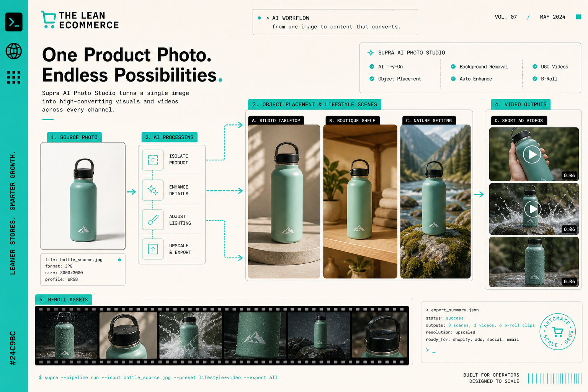Click the Supra AI sparkle star icon
Image resolution: width=588 pixels, height=392 pixels.
coord(371,53)
